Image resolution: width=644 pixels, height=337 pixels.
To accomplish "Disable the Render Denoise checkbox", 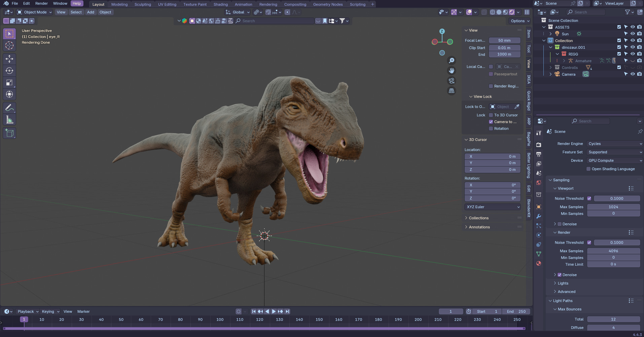I will pos(560,275).
